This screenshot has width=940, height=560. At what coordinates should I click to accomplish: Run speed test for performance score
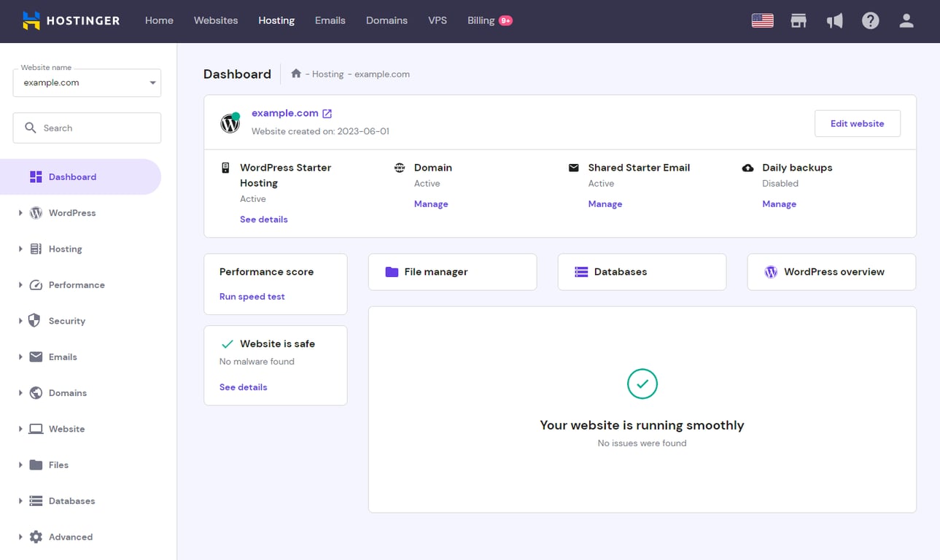click(x=252, y=296)
